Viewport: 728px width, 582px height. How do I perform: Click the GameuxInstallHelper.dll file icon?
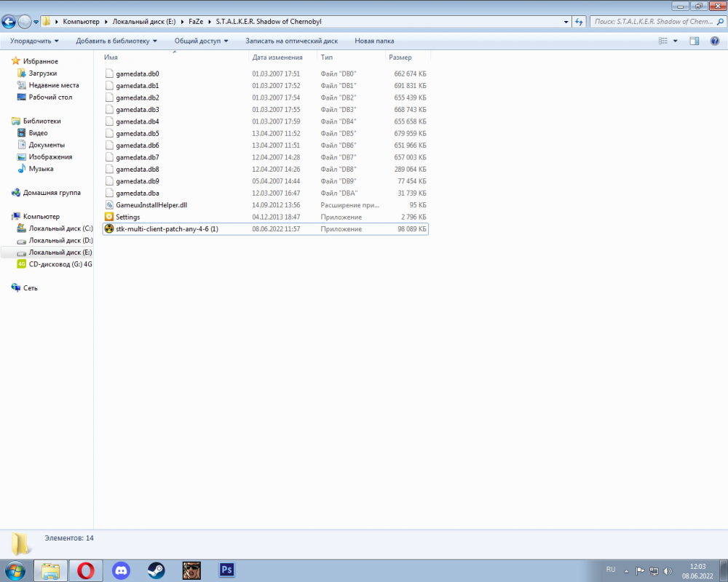(x=109, y=204)
